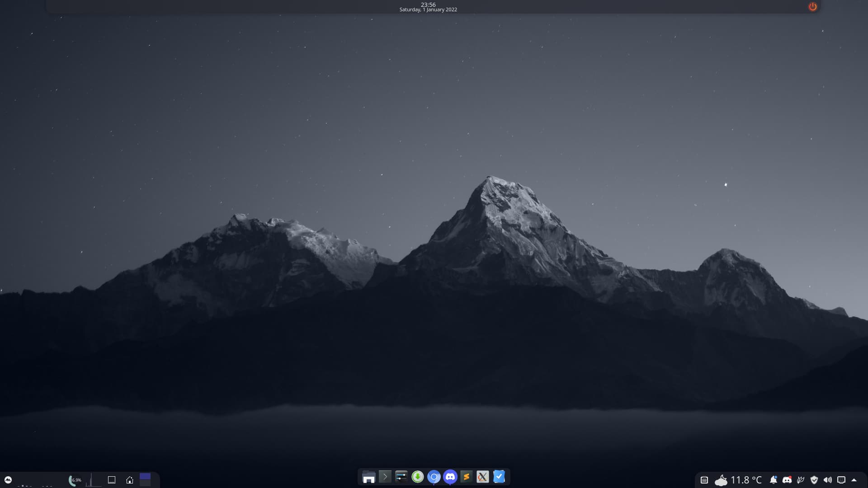The width and height of the screenshot is (868, 488).
Task: Open the clock showing 23:56
Action: pyautogui.click(x=428, y=5)
